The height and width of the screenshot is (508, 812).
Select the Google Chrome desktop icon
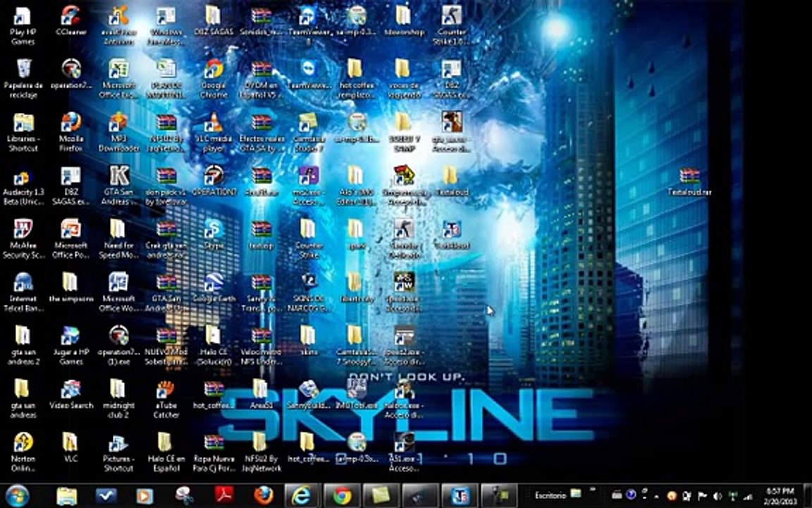(214, 79)
